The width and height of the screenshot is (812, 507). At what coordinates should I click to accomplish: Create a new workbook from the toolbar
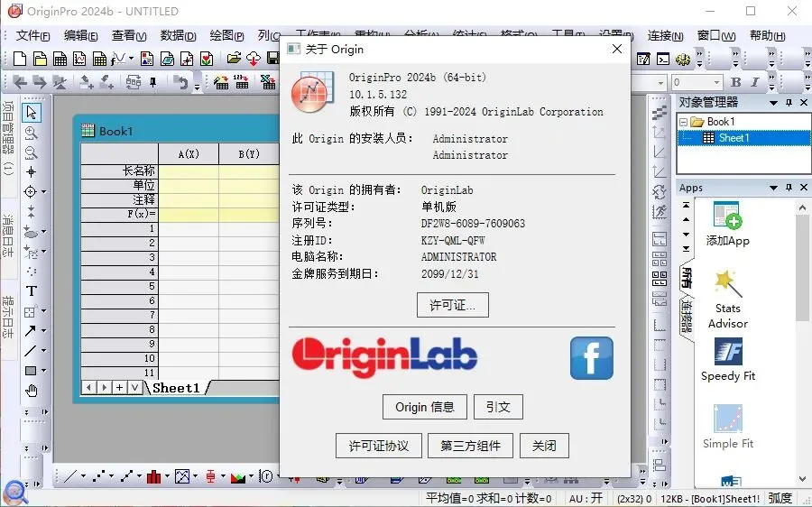point(60,59)
